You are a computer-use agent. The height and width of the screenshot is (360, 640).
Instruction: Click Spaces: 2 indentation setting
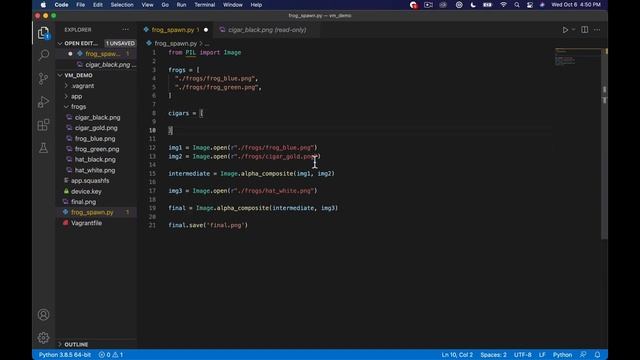point(493,355)
